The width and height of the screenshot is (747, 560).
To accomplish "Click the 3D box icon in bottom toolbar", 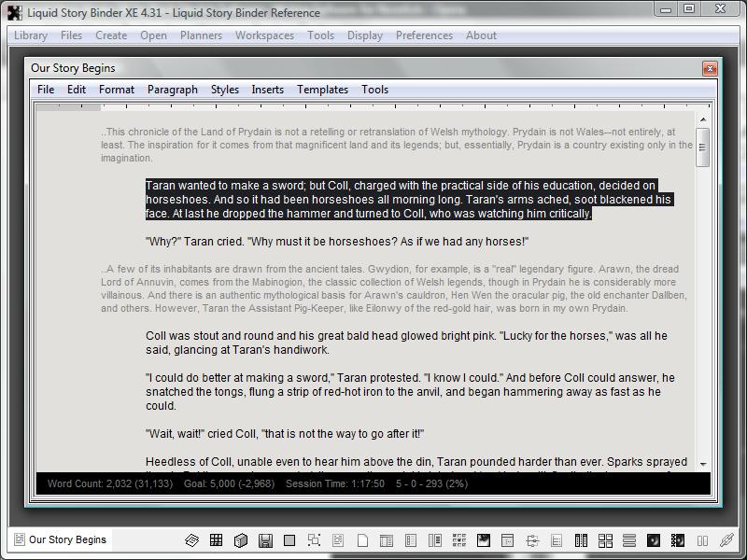I will pyautogui.click(x=241, y=540).
